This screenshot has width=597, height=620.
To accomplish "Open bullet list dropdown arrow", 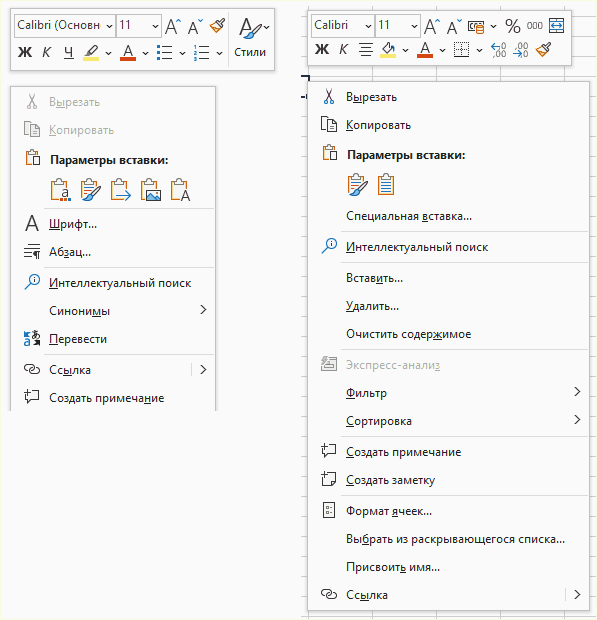I will point(182,53).
